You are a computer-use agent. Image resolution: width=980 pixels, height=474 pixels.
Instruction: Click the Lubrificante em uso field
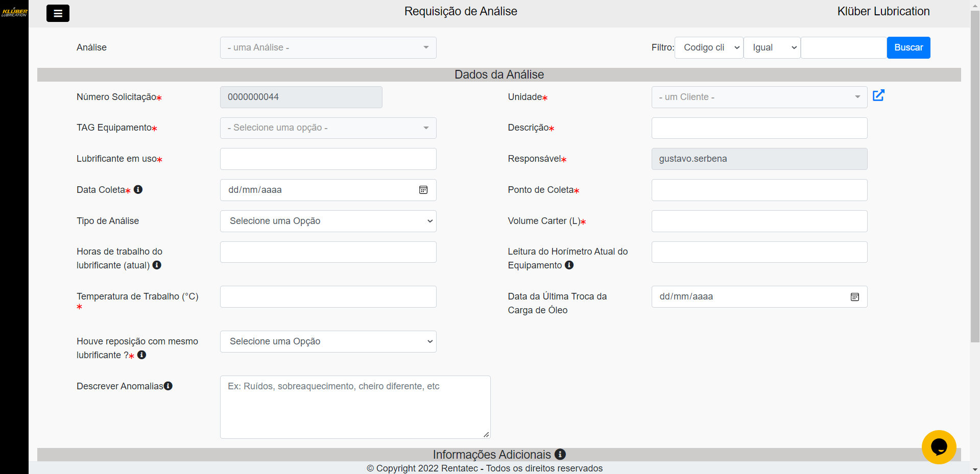[328, 159]
